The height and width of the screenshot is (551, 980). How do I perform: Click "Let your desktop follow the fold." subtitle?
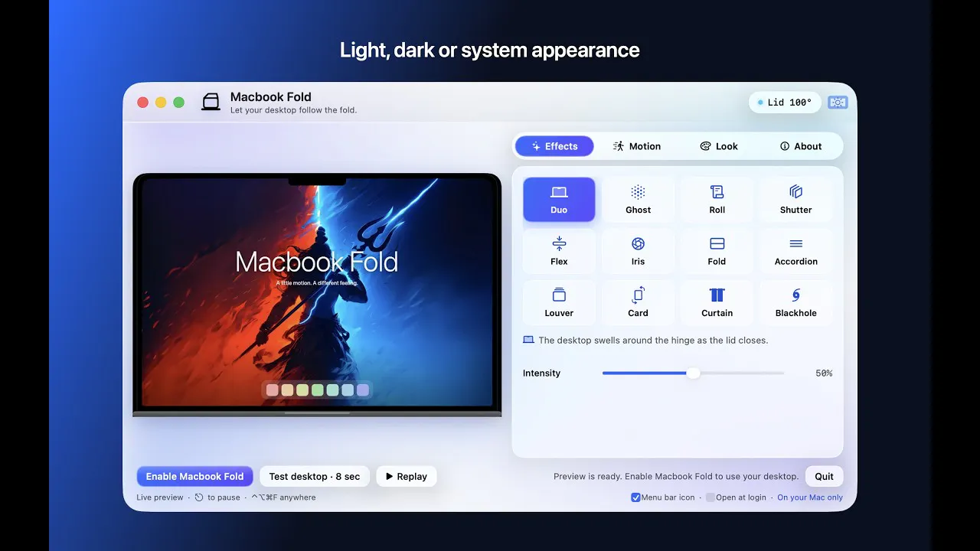[293, 110]
